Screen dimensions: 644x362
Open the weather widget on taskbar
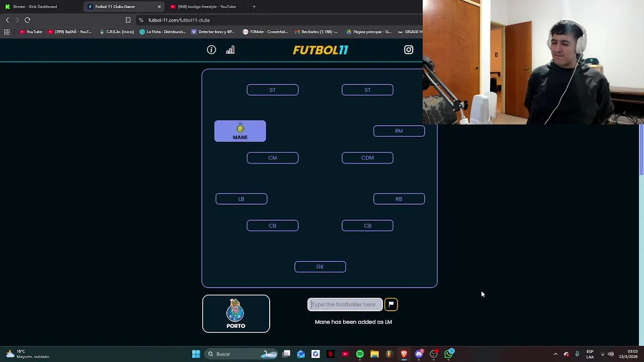(28, 354)
